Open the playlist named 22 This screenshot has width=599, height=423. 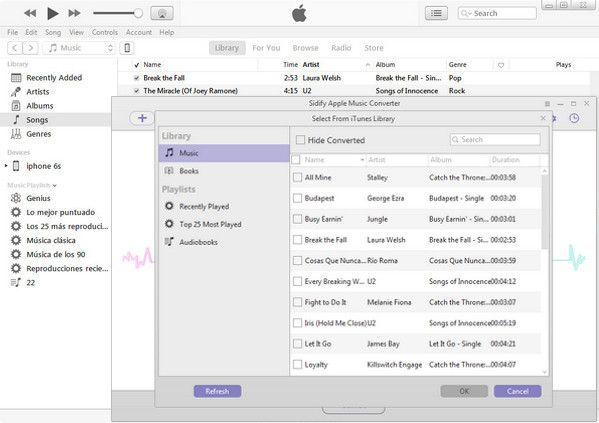click(31, 283)
